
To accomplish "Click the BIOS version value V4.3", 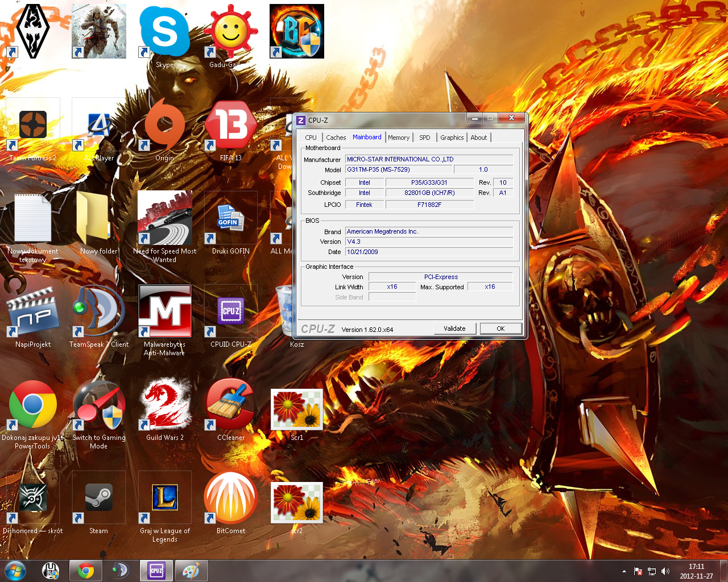I will (429, 242).
